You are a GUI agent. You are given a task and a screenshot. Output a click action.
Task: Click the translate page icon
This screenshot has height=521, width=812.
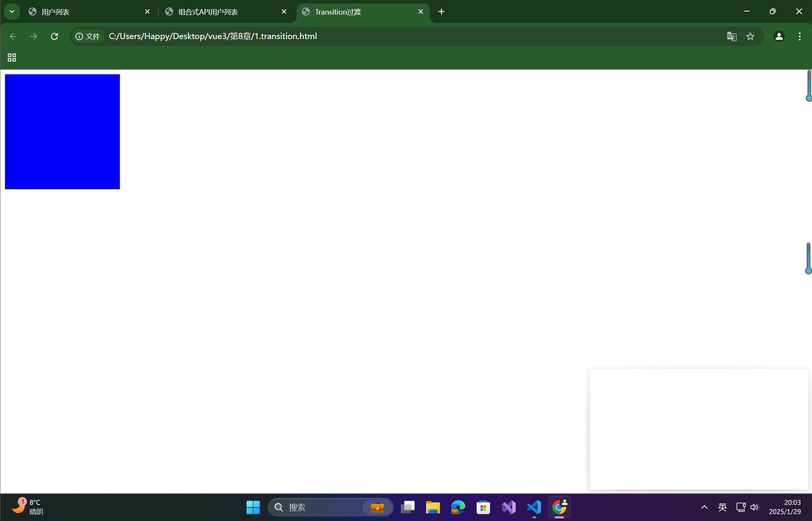732,36
